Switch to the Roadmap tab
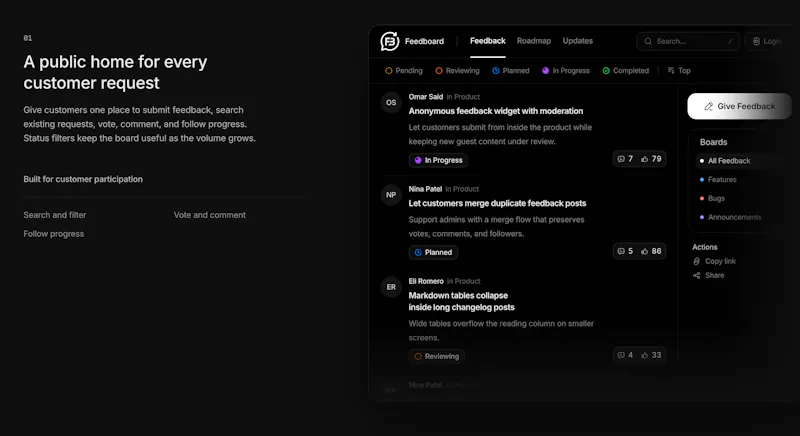Image resolution: width=800 pixels, height=436 pixels. tap(534, 41)
